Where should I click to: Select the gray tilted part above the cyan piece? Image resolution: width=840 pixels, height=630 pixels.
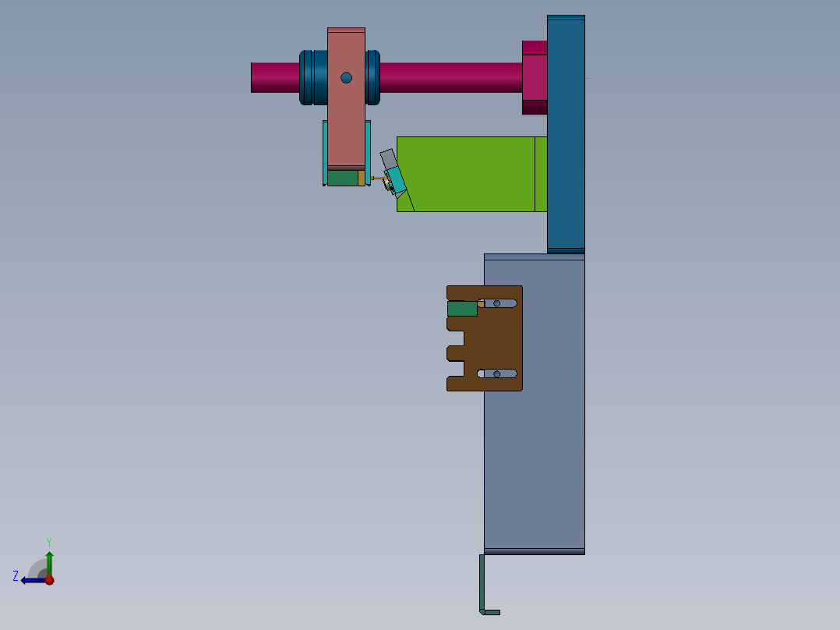tap(388, 159)
